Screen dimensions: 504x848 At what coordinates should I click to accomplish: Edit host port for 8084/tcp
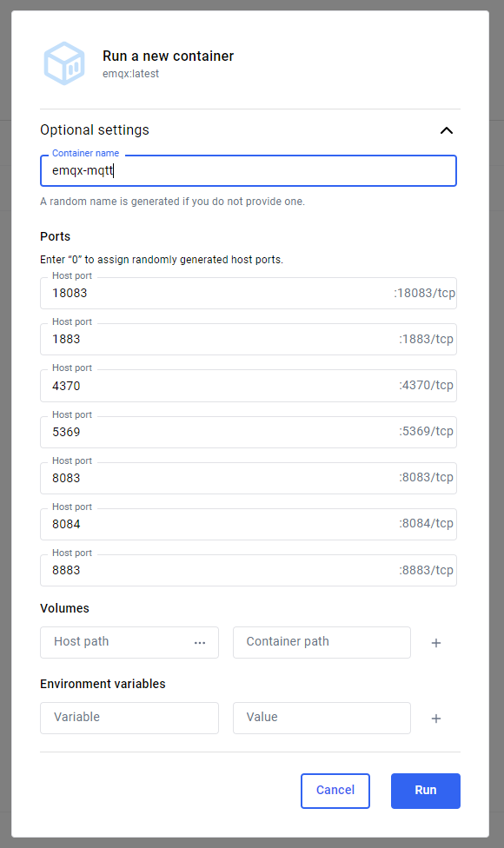coord(249,524)
